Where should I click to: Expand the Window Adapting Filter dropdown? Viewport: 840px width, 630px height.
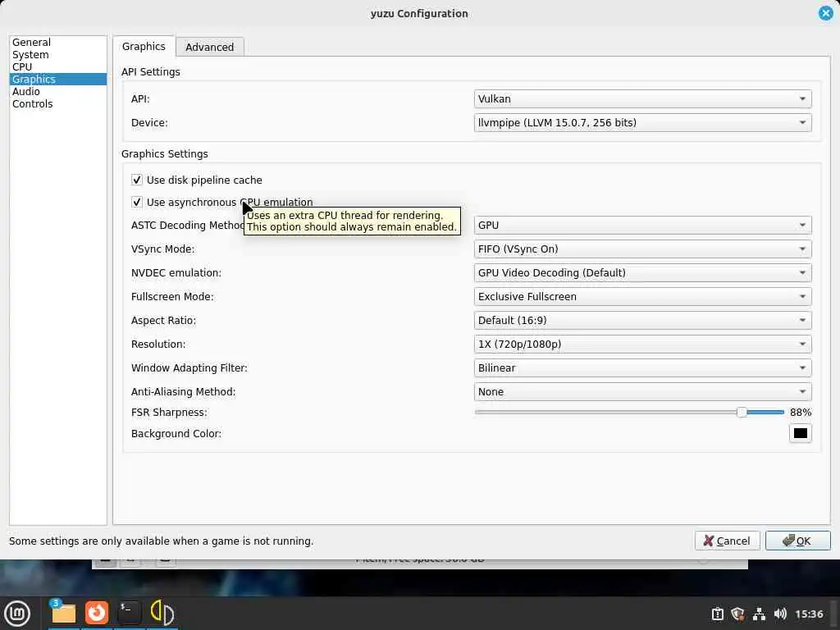point(642,368)
